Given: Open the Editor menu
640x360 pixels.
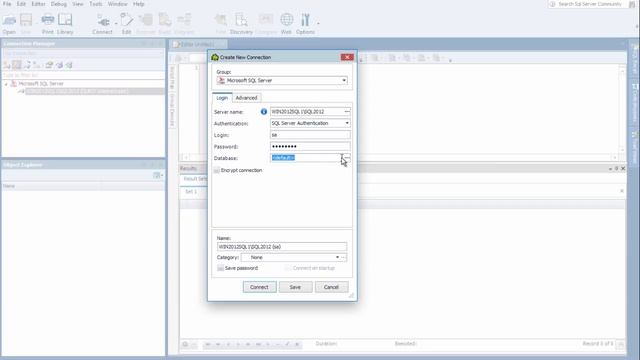Looking at the screenshot, I should [x=38, y=4].
